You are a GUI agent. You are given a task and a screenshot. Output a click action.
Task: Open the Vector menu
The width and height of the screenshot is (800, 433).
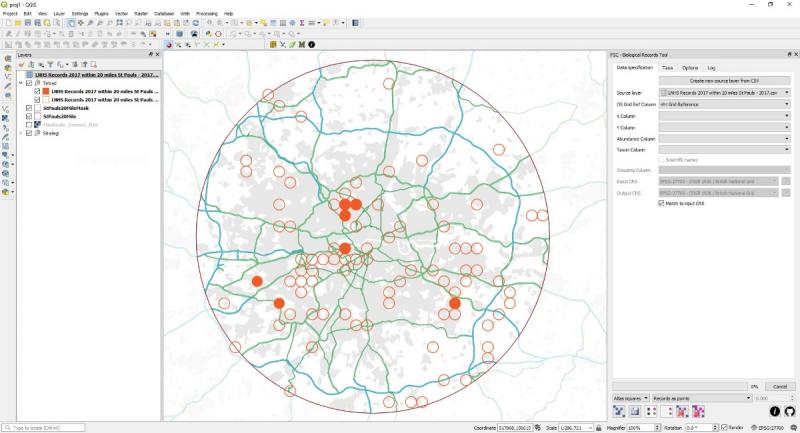point(121,14)
